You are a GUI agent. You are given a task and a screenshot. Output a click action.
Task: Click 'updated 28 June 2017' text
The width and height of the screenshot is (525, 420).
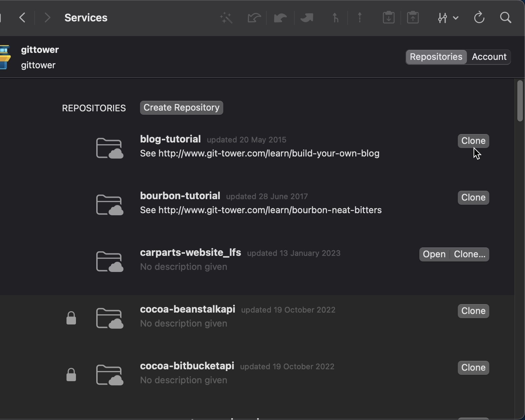click(267, 196)
